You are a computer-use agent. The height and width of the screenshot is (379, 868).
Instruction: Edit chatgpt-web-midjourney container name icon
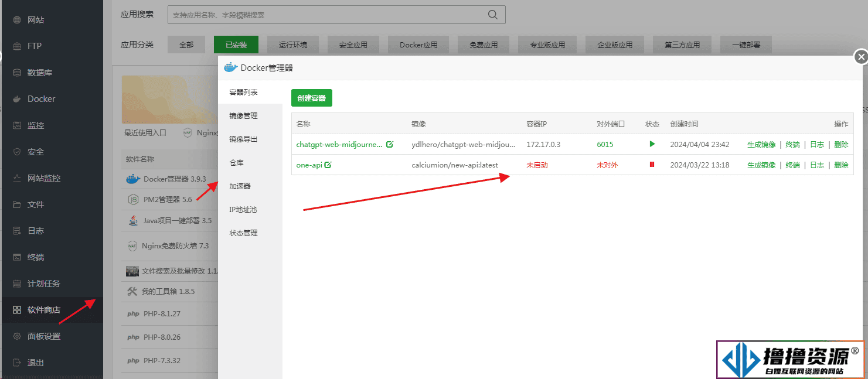pyautogui.click(x=390, y=144)
